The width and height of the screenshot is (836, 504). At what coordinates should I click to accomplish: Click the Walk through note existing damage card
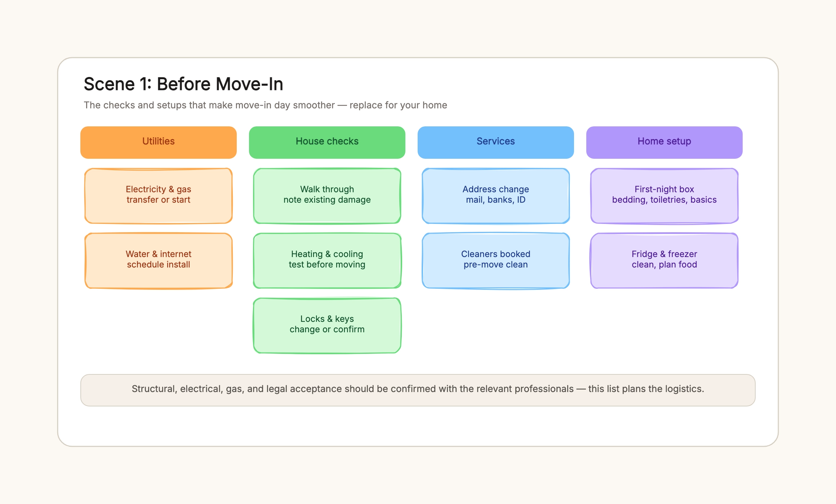pyautogui.click(x=327, y=196)
